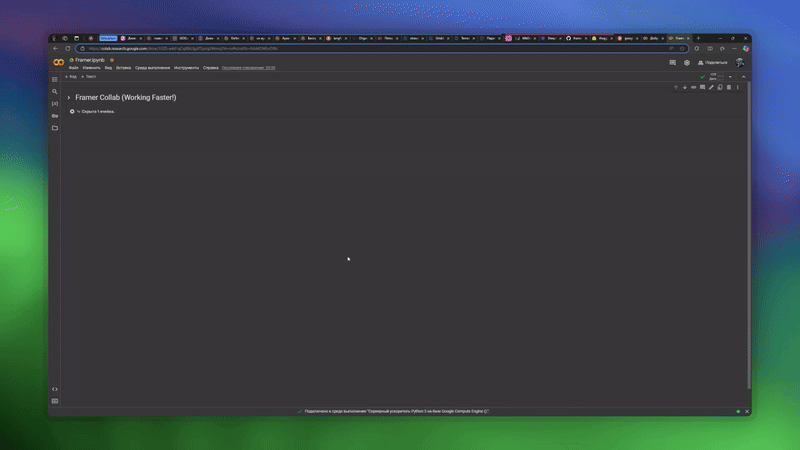Click the last saved time link
Image resolution: width=800 pixels, height=450 pixels.
(248, 68)
